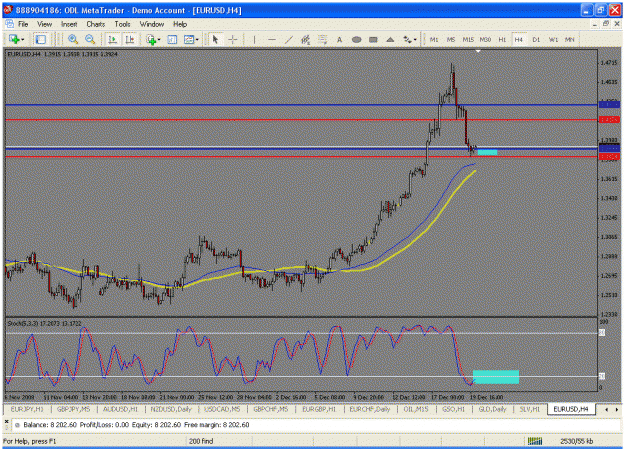The image size is (625, 449).
Task: Switch to SLV,H1 chart tab
Action: tap(529, 409)
